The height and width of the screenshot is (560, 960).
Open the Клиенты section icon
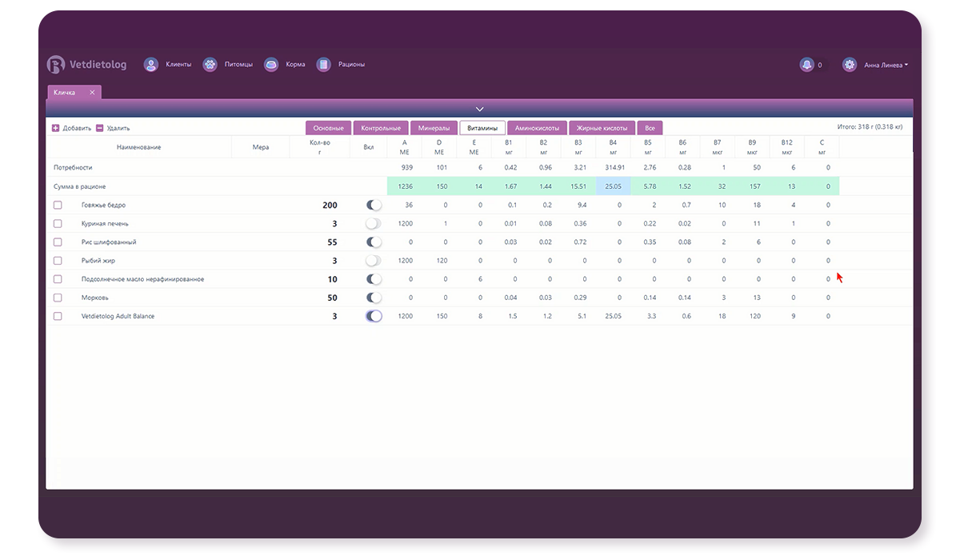150,65
